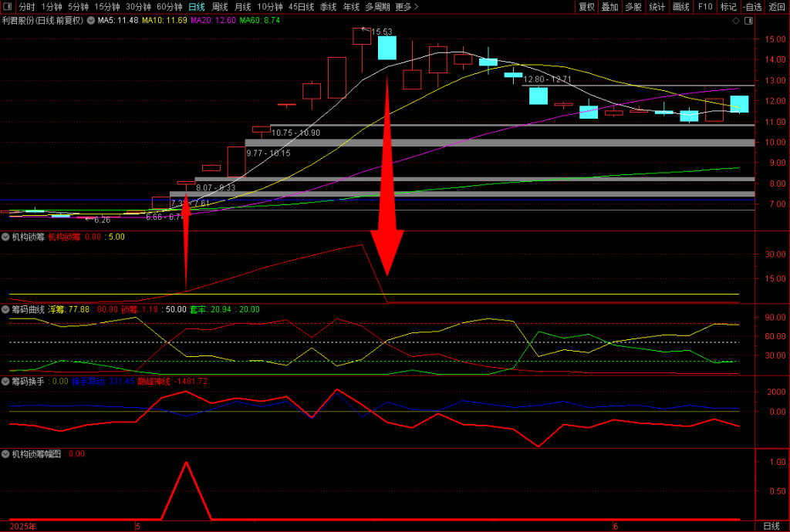The height and width of the screenshot is (532, 790).
Task: Toggle 复权 price adjustment
Action: pos(586,7)
